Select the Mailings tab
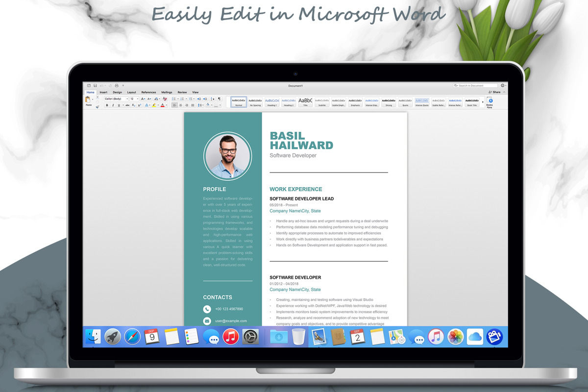 click(x=167, y=92)
